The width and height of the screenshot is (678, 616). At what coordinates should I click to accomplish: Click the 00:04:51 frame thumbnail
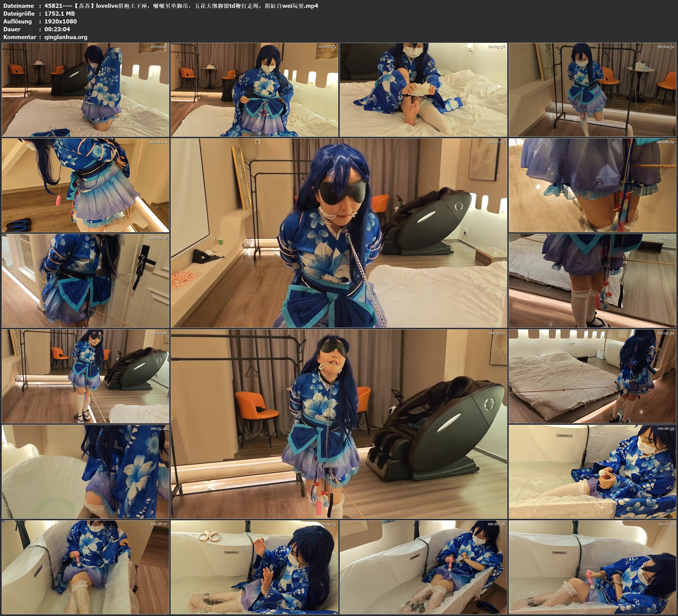[x=592, y=90]
